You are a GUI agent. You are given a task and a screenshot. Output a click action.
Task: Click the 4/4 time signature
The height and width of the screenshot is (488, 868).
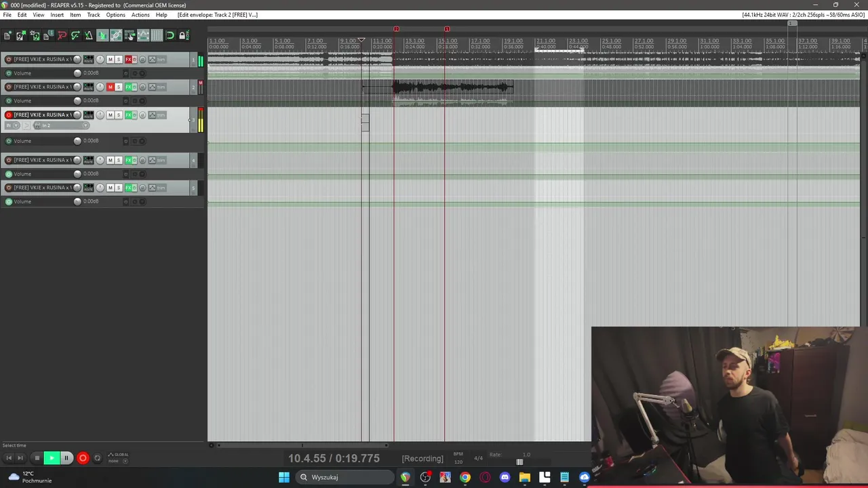click(478, 459)
